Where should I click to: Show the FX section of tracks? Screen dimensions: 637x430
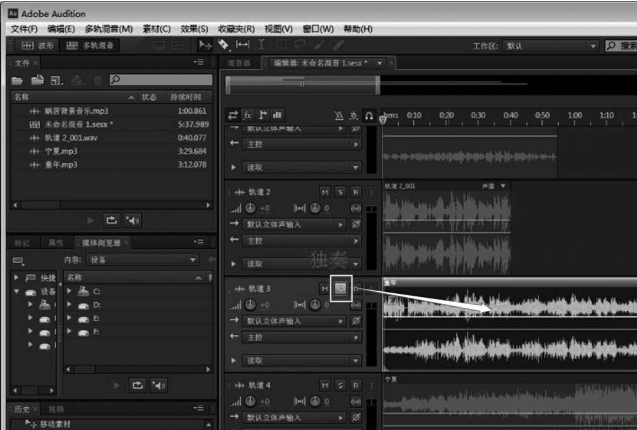click(248, 115)
